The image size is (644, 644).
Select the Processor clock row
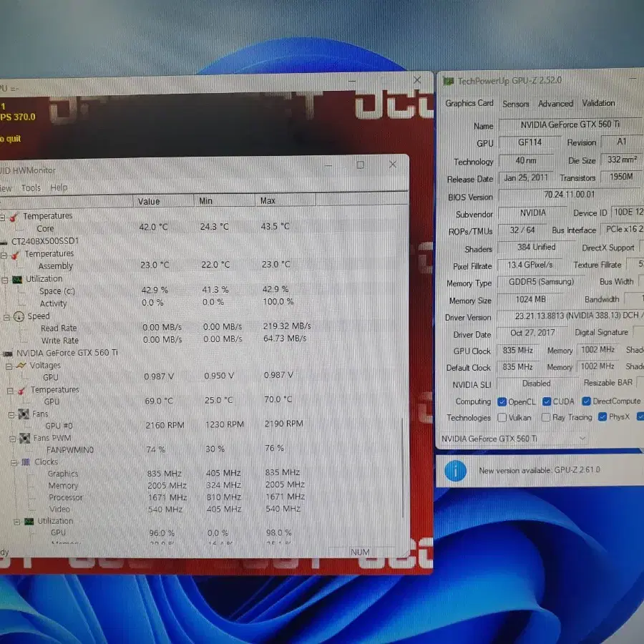click(177, 497)
